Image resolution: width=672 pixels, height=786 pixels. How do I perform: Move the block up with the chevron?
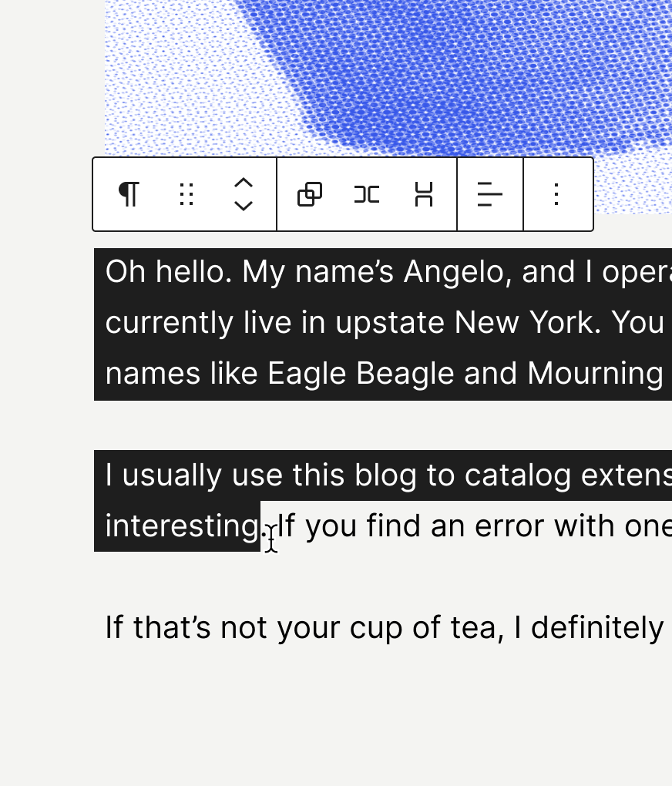click(244, 183)
